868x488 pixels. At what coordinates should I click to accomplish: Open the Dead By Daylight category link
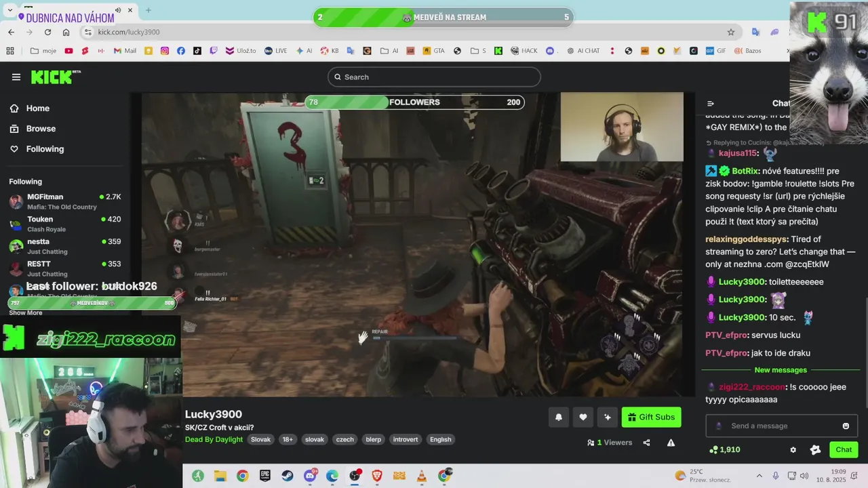(x=214, y=439)
